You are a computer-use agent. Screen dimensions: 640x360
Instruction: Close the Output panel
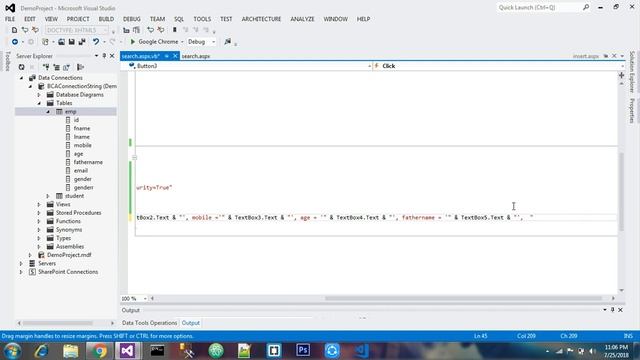pos(620,310)
